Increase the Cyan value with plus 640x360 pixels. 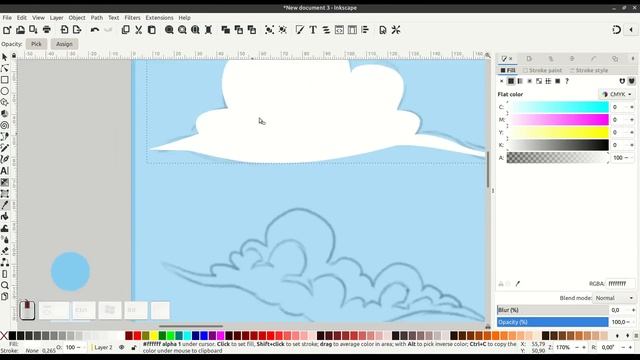click(632, 107)
